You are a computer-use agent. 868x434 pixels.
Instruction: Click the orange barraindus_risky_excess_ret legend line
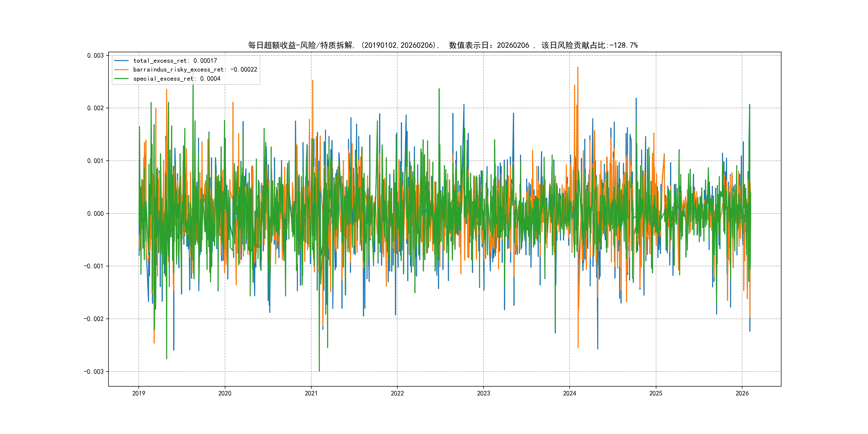point(121,70)
